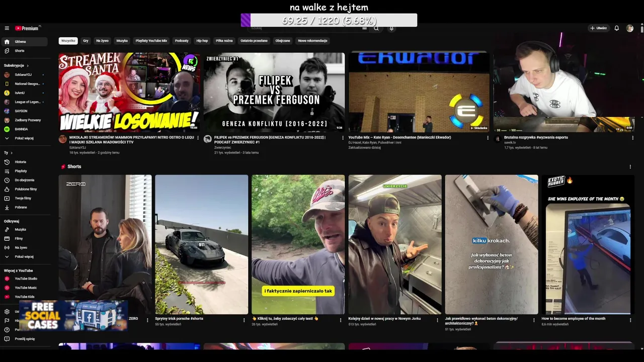Open the Subskrypcje section chevron

28,65
